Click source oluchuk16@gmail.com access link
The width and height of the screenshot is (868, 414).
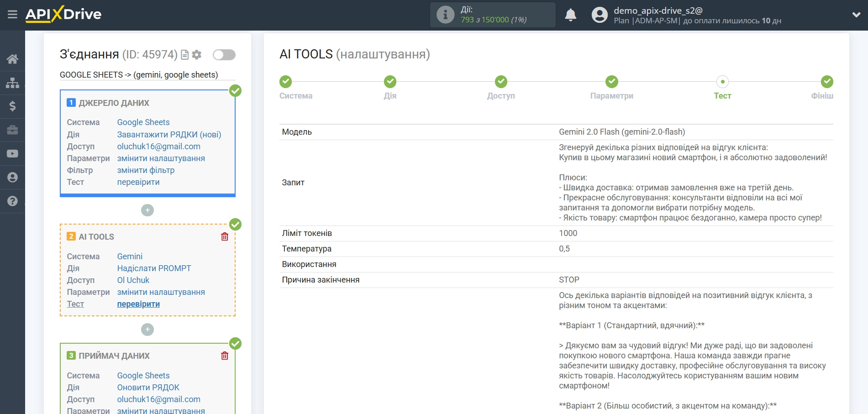click(x=159, y=147)
